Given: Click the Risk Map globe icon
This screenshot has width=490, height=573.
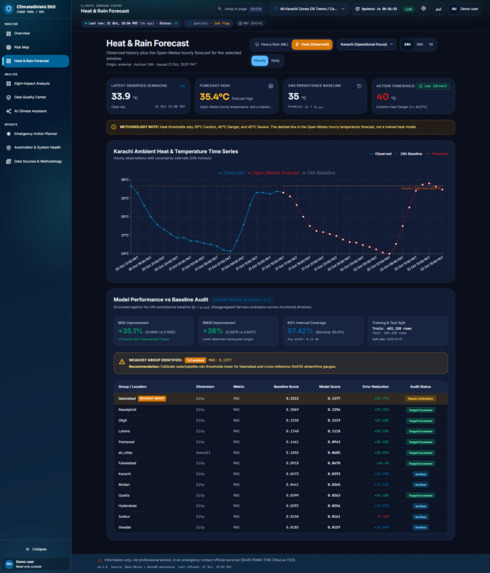Looking at the screenshot, I should point(8,47).
